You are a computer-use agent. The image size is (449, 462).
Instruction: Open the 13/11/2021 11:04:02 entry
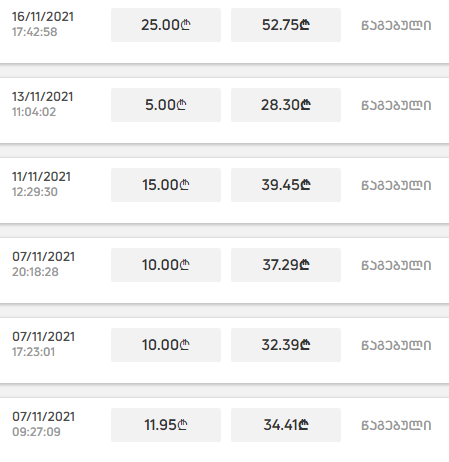(x=224, y=111)
